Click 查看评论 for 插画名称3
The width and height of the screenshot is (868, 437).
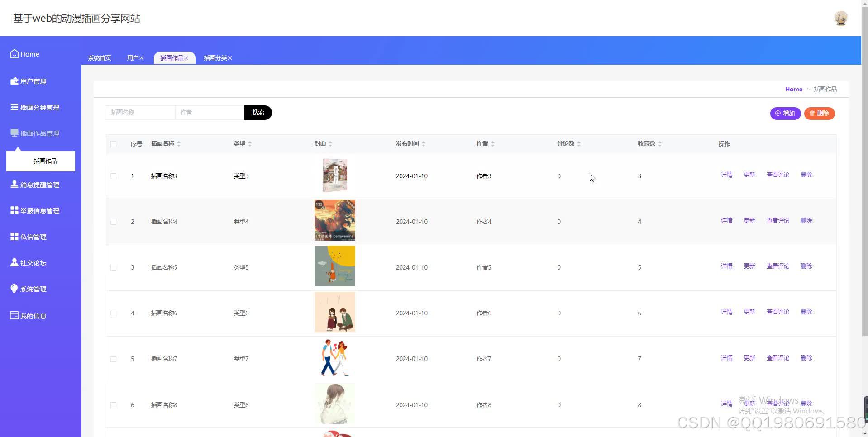(x=777, y=175)
